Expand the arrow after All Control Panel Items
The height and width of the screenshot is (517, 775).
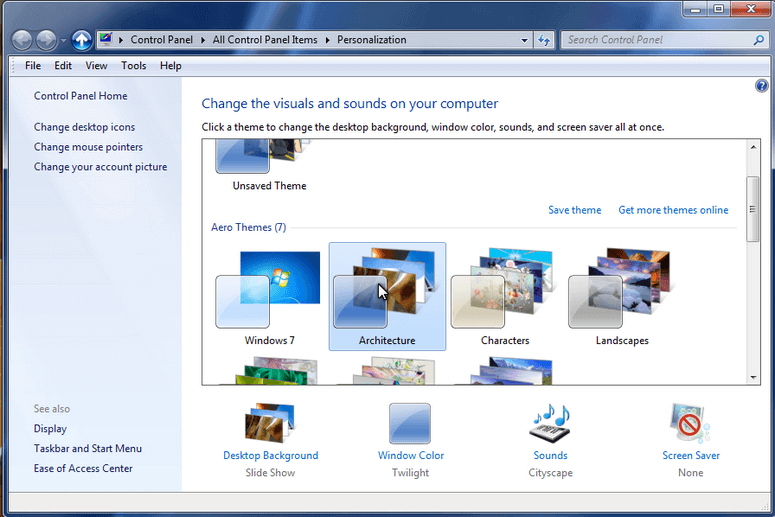pos(327,40)
